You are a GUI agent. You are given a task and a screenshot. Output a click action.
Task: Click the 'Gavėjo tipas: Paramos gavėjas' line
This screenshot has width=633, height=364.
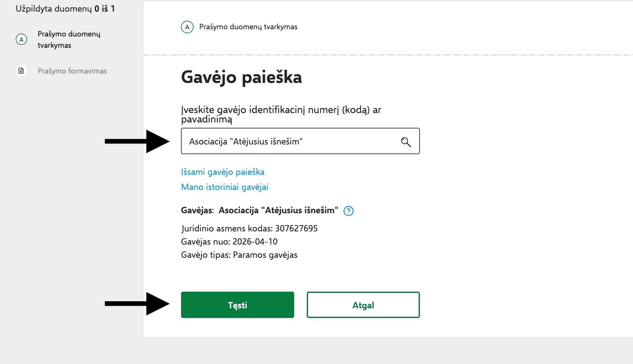(x=239, y=255)
